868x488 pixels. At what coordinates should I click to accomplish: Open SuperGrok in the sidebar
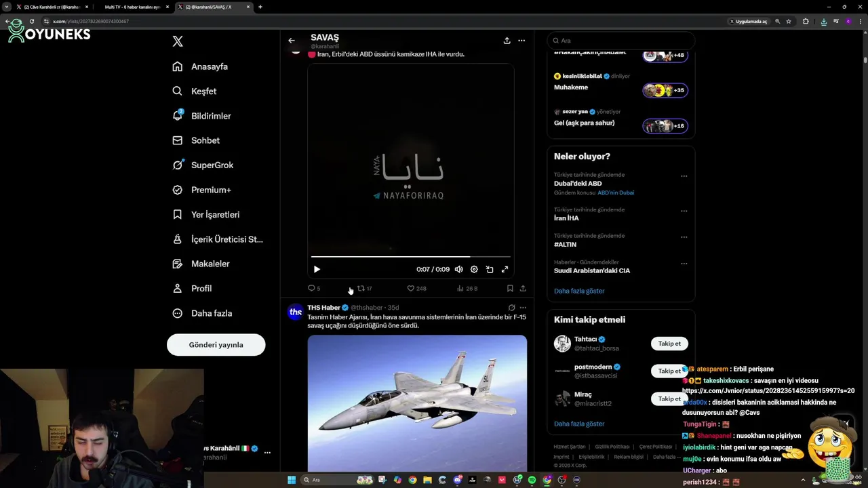coord(203,165)
